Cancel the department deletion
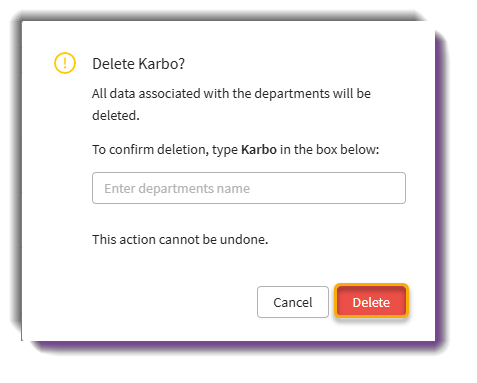This screenshot has width=477, height=383. pyautogui.click(x=293, y=302)
